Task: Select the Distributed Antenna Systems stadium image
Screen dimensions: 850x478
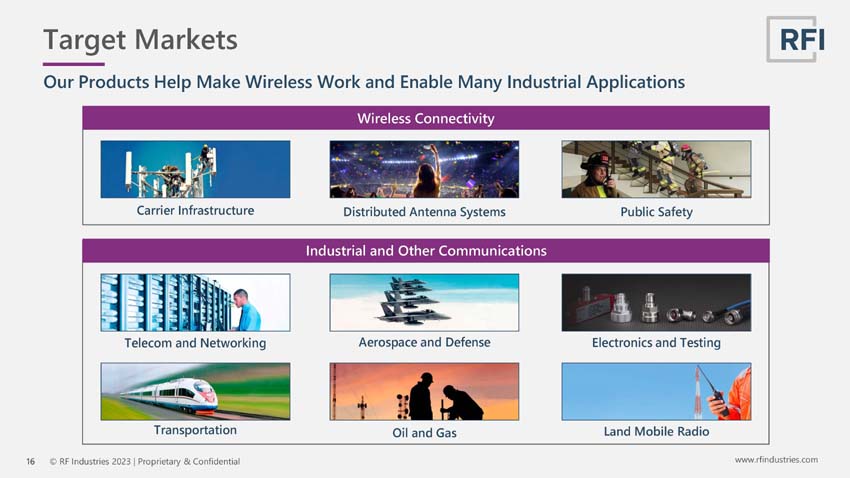Action: coord(424,169)
